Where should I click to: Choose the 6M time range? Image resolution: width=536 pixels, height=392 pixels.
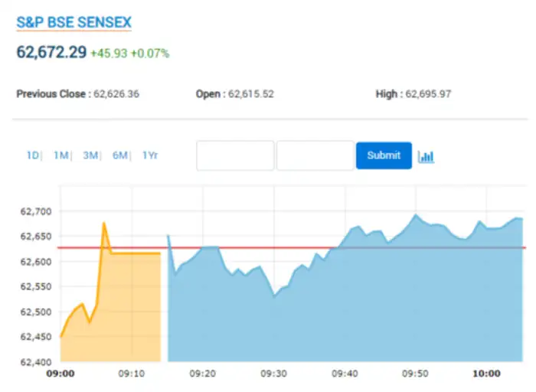pyautogui.click(x=119, y=155)
